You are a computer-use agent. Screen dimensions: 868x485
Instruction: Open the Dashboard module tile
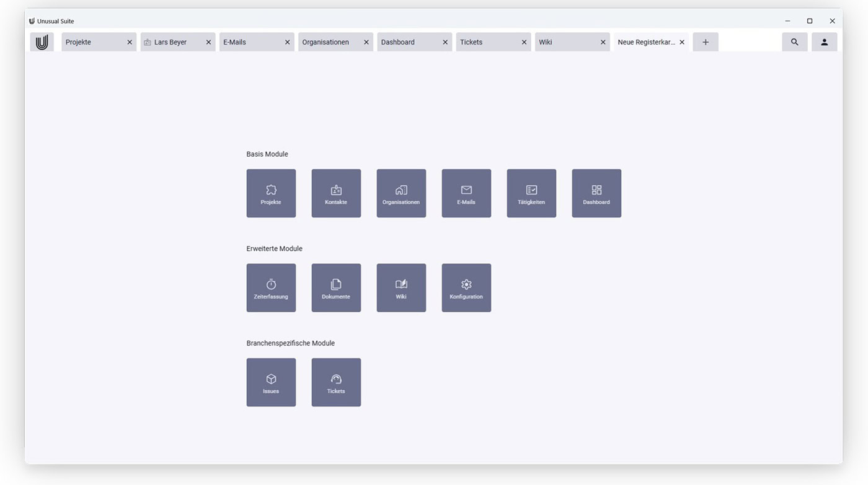click(x=596, y=193)
